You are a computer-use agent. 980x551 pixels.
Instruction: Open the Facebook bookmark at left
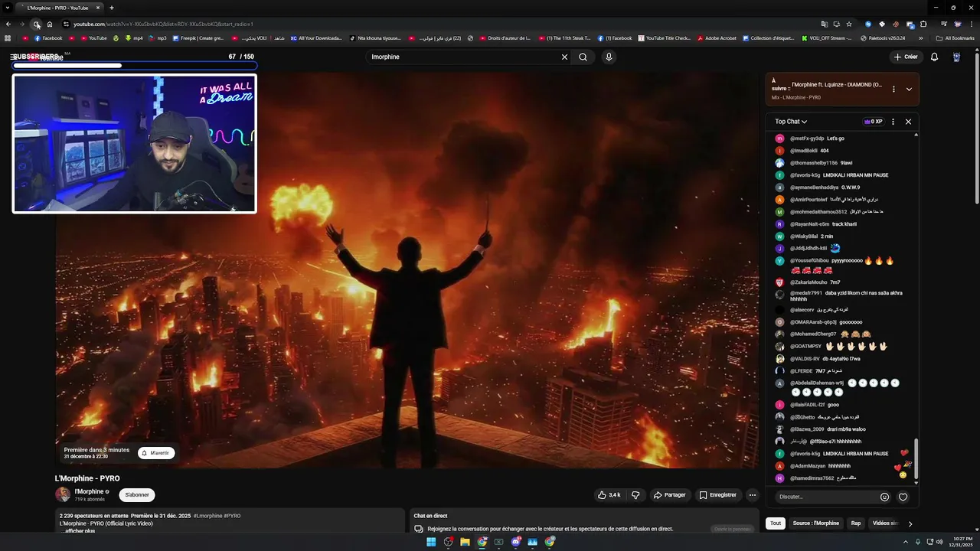tap(48, 37)
